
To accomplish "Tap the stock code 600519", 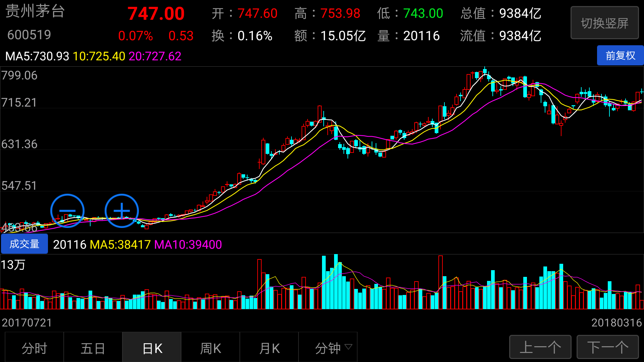I will 29,35.
